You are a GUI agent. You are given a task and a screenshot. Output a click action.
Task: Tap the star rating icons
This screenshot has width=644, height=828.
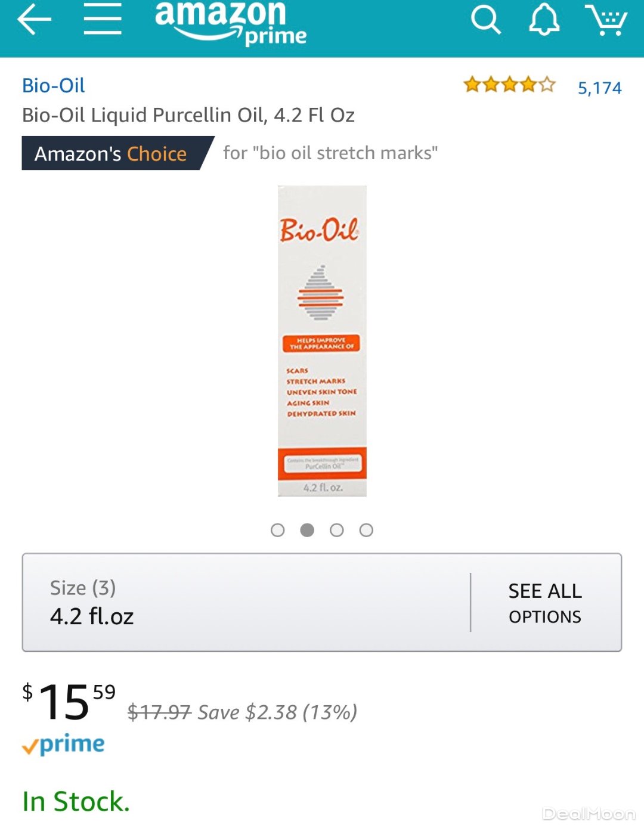click(x=509, y=85)
